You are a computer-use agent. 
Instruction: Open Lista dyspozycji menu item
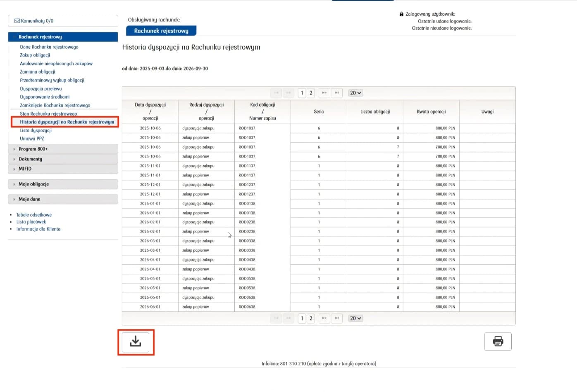36,131
